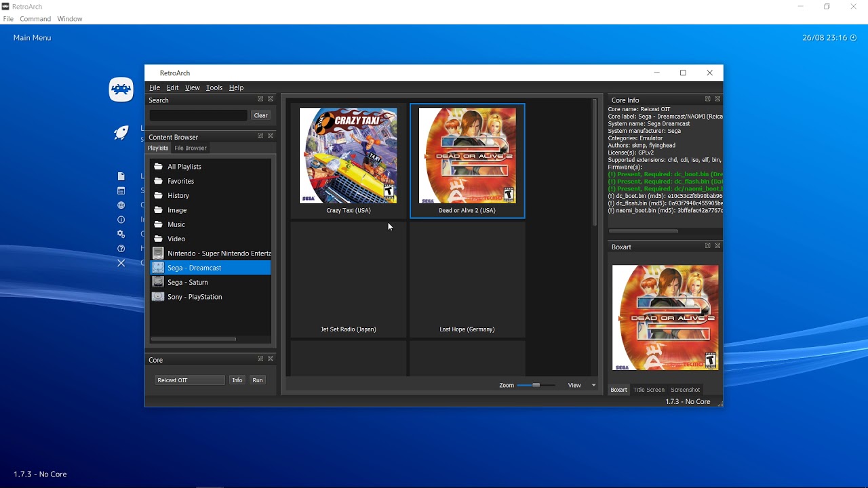Screen dimensions: 868x488
Task: Select the All Playlists folder
Action: point(210,167)
